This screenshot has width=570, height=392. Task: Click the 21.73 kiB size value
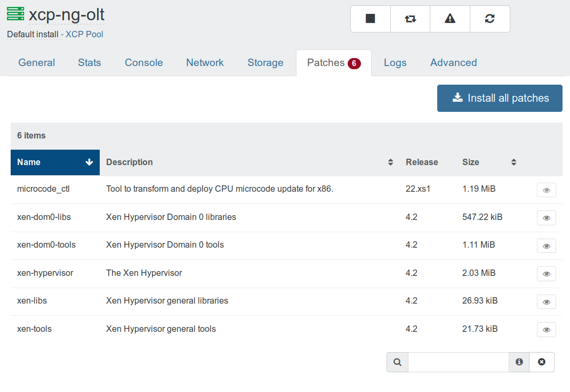point(480,329)
